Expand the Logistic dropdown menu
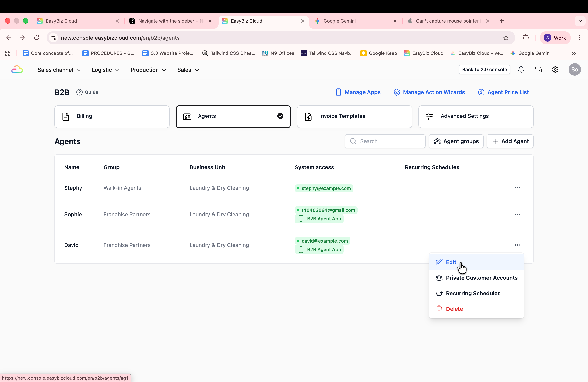The width and height of the screenshot is (588, 382). pyautogui.click(x=106, y=70)
